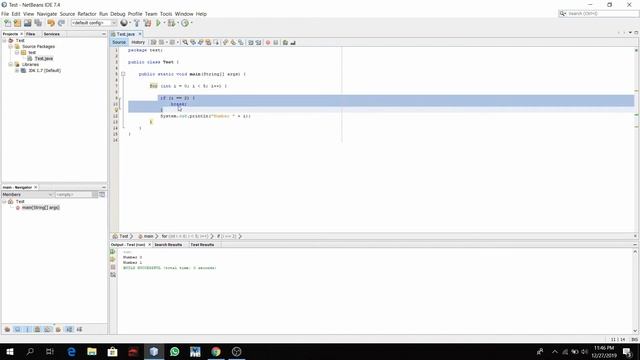The image size is (640, 360).
Task: Collapse the Source Packages node
Action: (x=11, y=47)
